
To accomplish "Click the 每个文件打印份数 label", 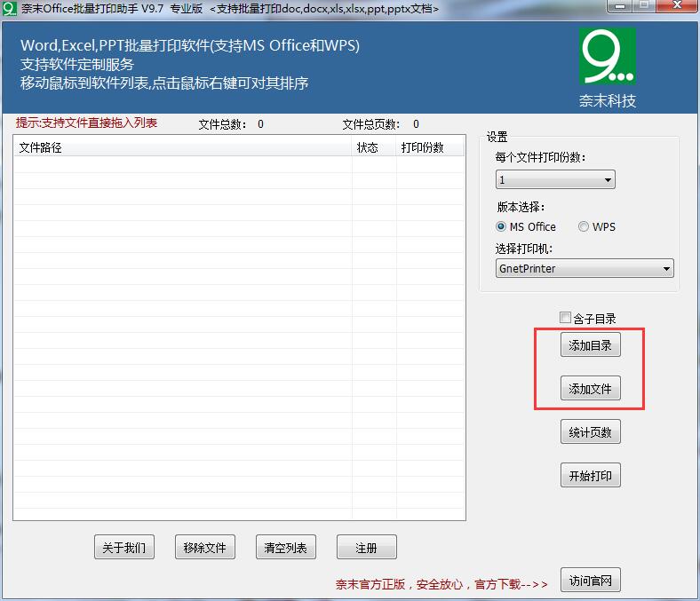I will point(541,157).
